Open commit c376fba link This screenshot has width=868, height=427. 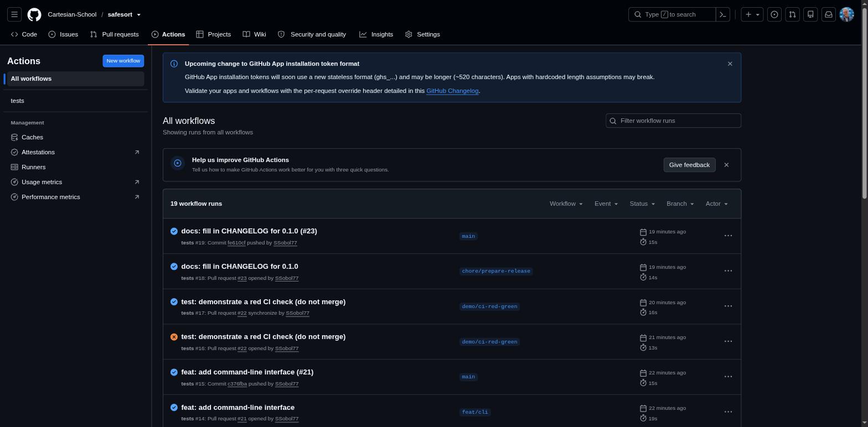pyautogui.click(x=237, y=384)
